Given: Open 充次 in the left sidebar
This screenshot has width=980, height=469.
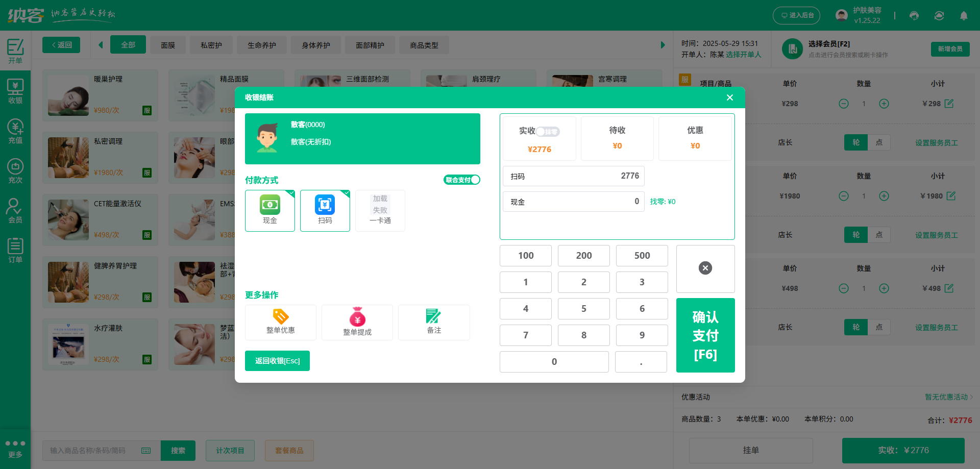Looking at the screenshot, I should tap(15, 171).
